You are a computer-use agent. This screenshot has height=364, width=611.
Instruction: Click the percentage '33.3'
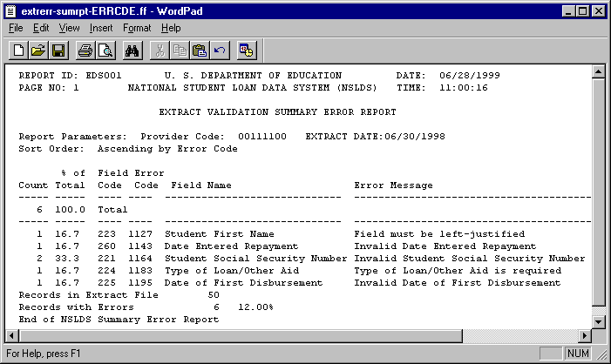coord(67,259)
